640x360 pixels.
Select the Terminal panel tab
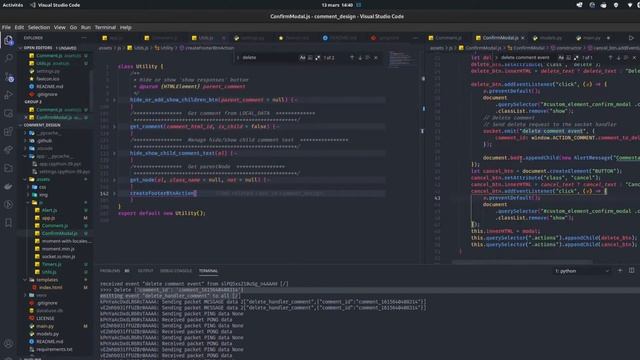[208, 271]
